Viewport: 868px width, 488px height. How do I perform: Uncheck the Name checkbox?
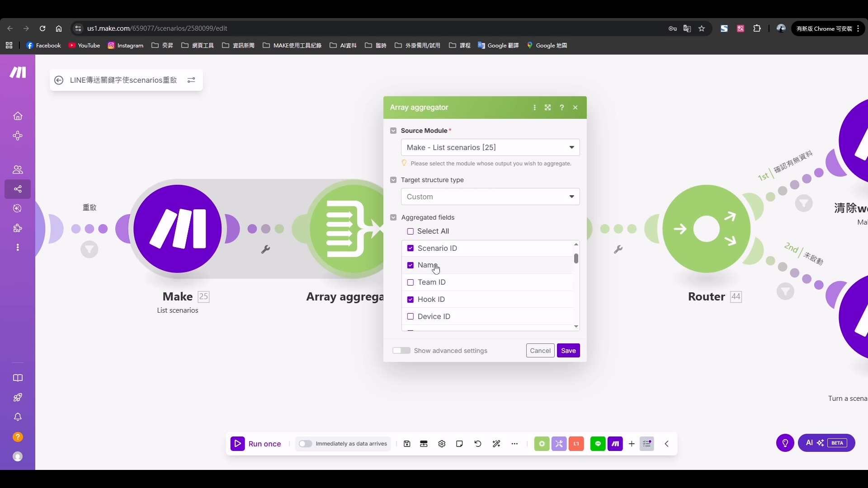(x=410, y=265)
